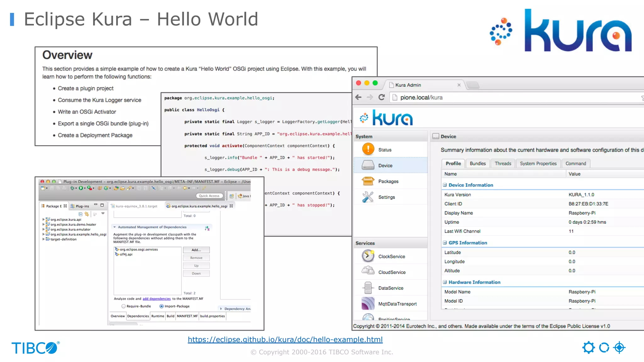Expand org.eclipse.kura.emulator project
This screenshot has height=362, width=644.
(x=43, y=229)
